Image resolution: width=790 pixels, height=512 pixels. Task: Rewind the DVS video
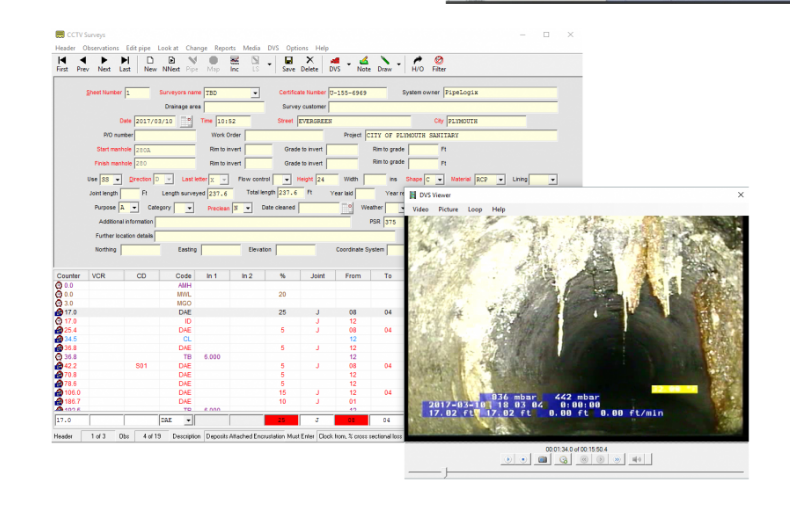[x=584, y=460]
